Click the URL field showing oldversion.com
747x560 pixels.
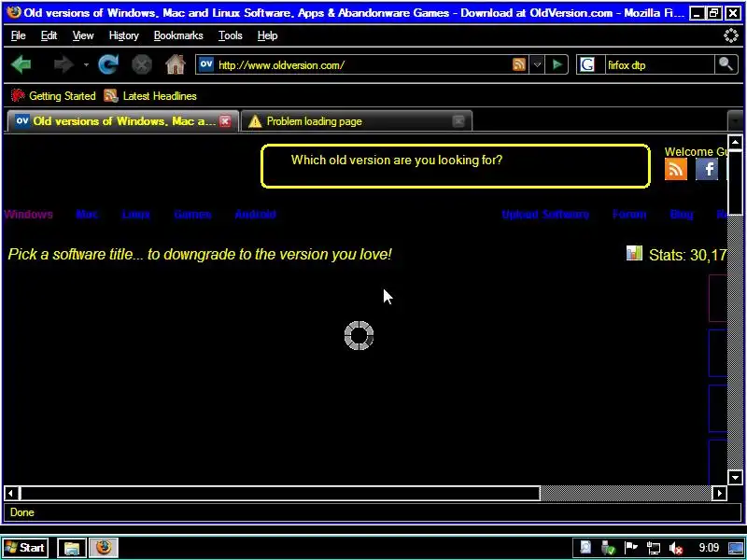point(362,65)
